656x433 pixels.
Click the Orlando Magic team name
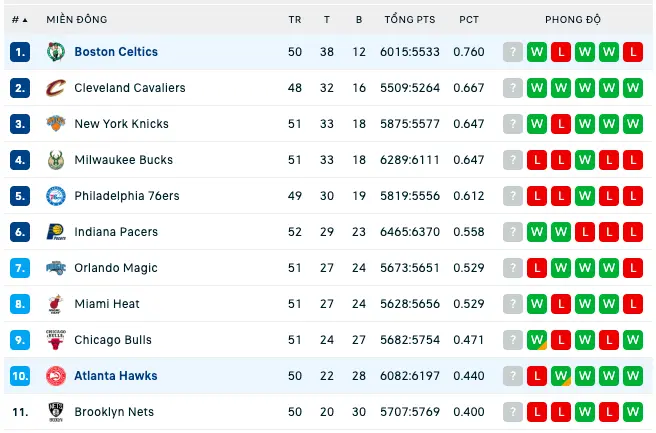click(116, 268)
